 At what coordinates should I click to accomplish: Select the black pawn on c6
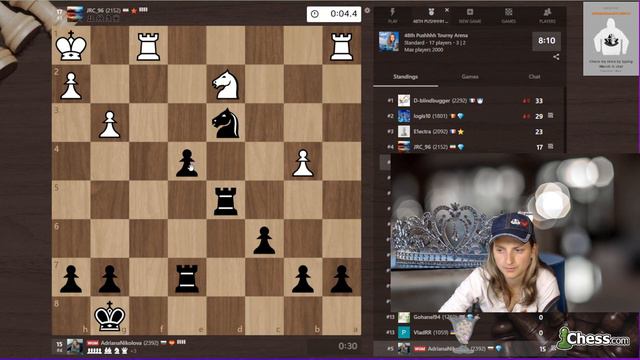264,239
